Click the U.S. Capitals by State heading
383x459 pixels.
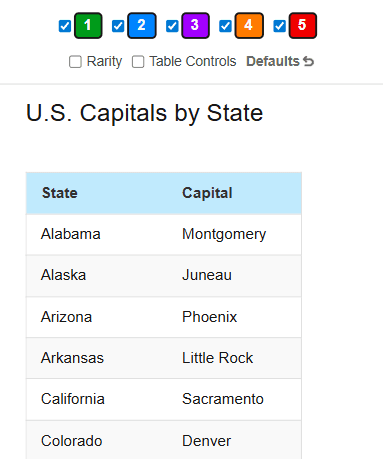[x=145, y=113]
